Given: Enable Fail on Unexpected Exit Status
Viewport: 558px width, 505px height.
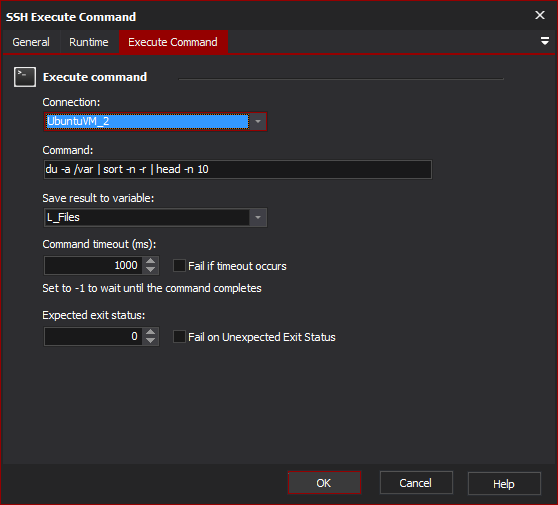Looking at the screenshot, I should pyautogui.click(x=179, y=337).
